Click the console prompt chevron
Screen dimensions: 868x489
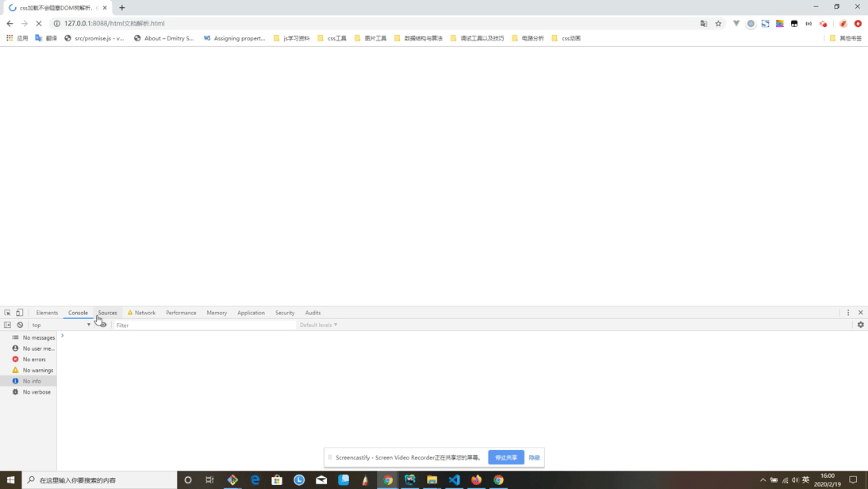[x=63, y=336]
